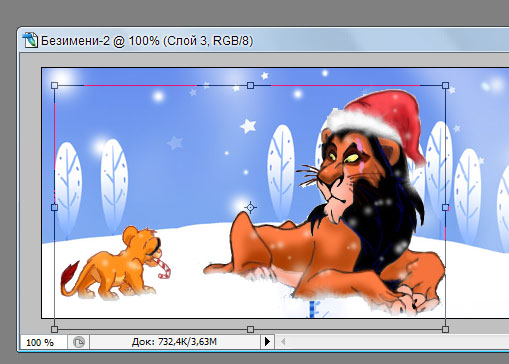Open the status bar options arrow menu
The image size is (509, 364).
pos(267,342)
